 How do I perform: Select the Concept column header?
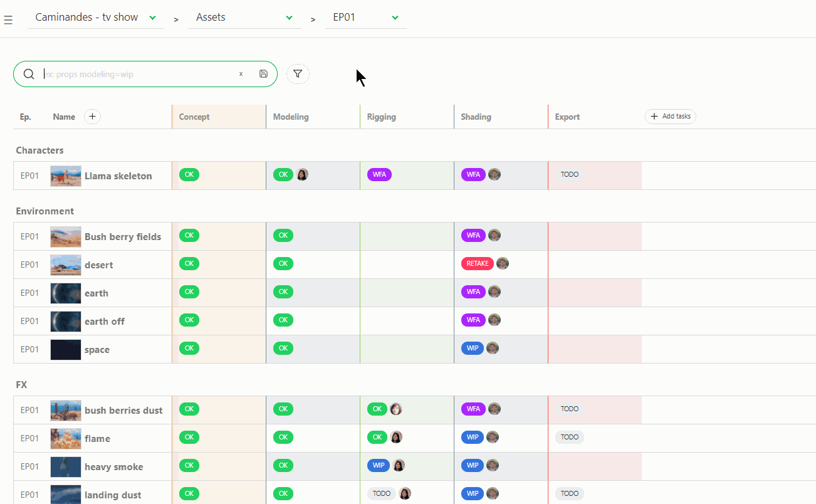point(194,117)
